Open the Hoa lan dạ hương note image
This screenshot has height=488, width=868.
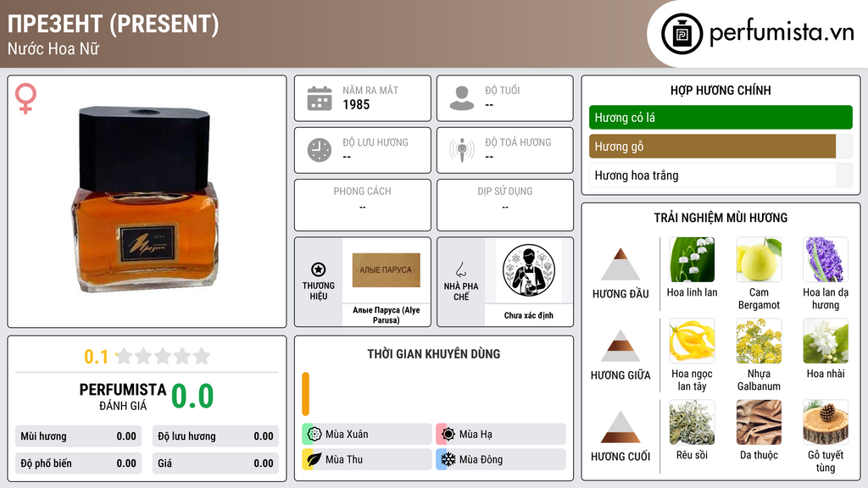click(826, 259)
